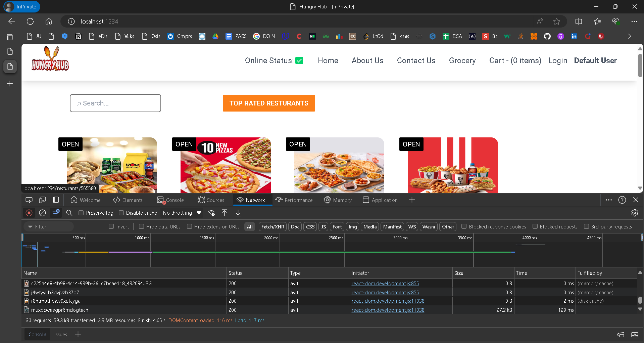Filter requests by Img type
The width and height of the screenshot is (644, 343).
coord(353,227)
